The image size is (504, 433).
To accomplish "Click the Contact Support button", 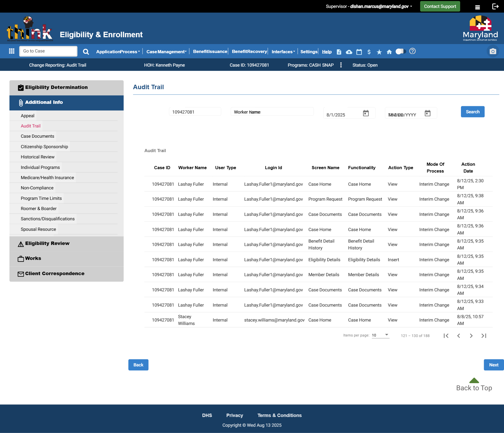I will click(x=440, y=6).
